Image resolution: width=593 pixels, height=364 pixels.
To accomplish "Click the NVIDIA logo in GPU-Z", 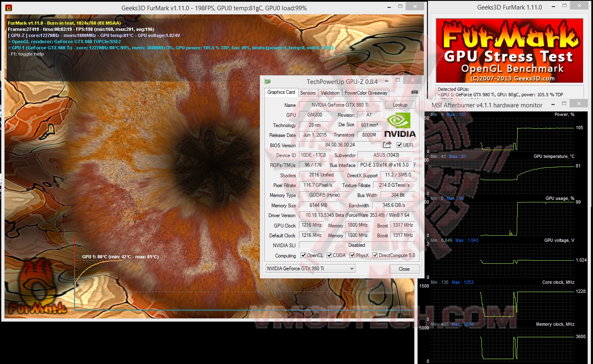I will [400, 125].
